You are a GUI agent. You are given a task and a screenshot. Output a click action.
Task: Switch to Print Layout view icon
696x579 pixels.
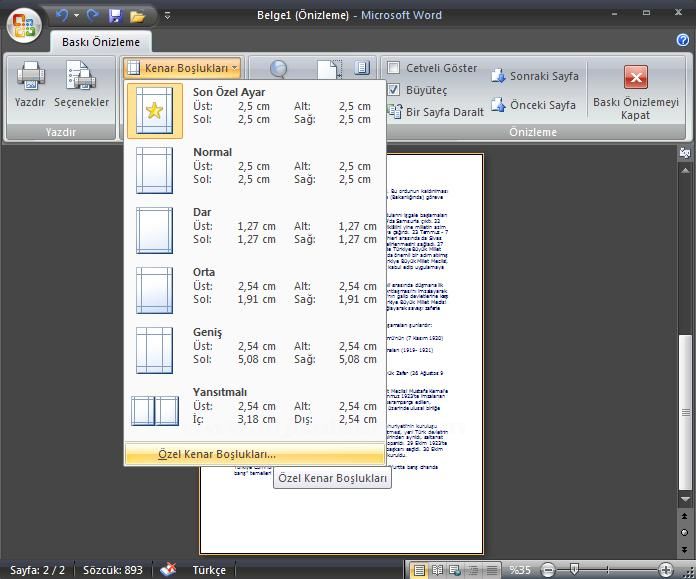click(x=419, y=570)
